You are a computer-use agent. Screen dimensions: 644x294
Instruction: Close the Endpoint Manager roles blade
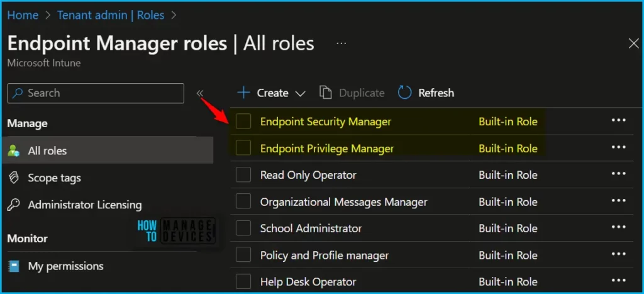pyautogui.click(x=634, y=43)
